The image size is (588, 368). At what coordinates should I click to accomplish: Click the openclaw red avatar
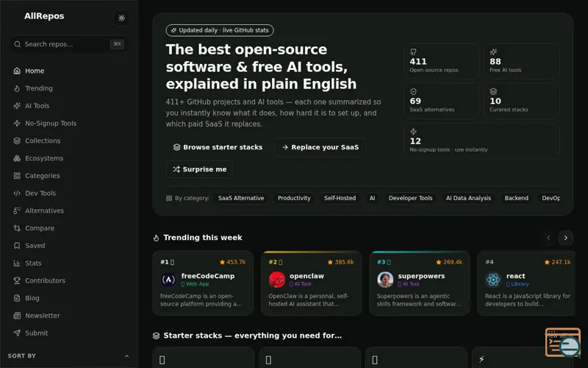tap(277, 280)
